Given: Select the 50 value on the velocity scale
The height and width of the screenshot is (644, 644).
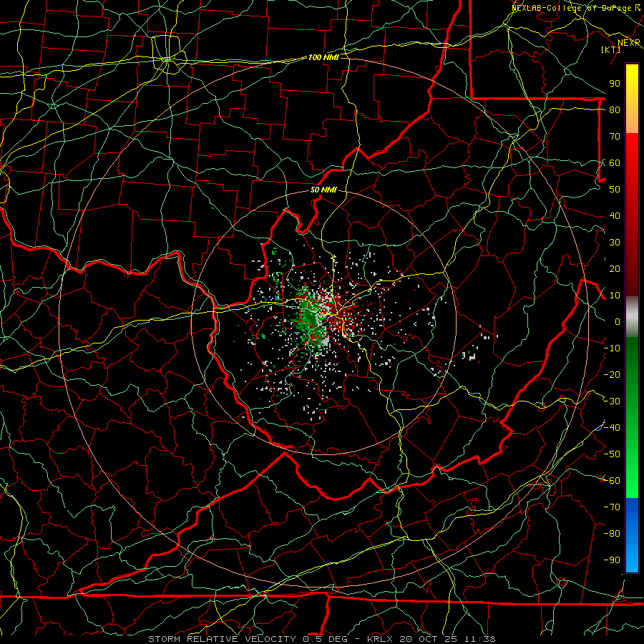Looking at the screenshot, I should 615,190.
